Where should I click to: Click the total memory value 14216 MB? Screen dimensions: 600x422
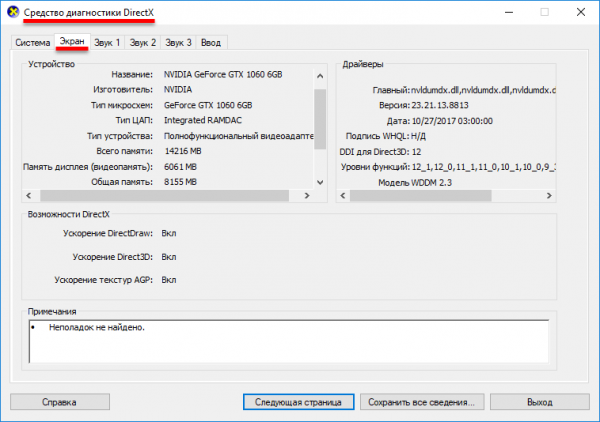(x=183, y=151)
